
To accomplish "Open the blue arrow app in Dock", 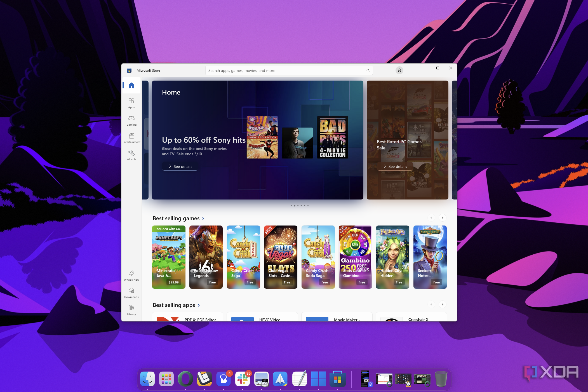I will (x=281, y=379).
